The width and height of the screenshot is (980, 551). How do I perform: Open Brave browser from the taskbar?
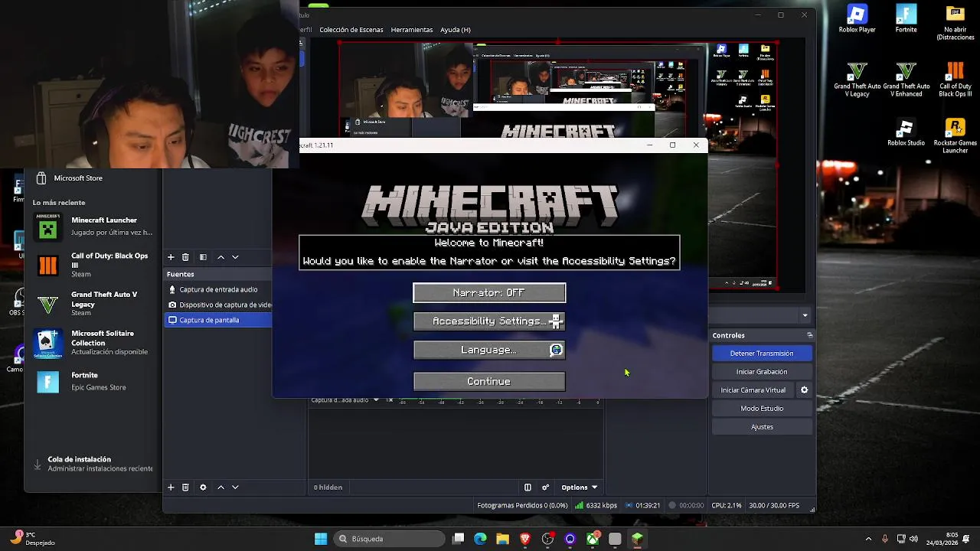coord(525,539)
